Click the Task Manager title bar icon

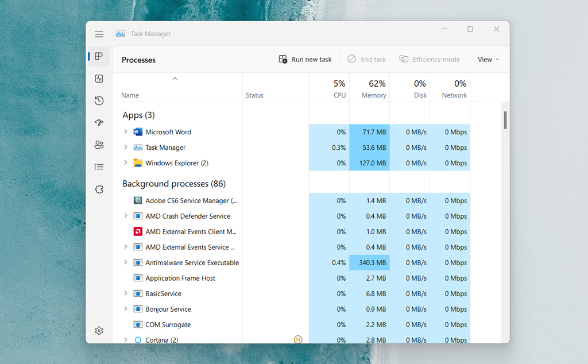click(120, 33)
